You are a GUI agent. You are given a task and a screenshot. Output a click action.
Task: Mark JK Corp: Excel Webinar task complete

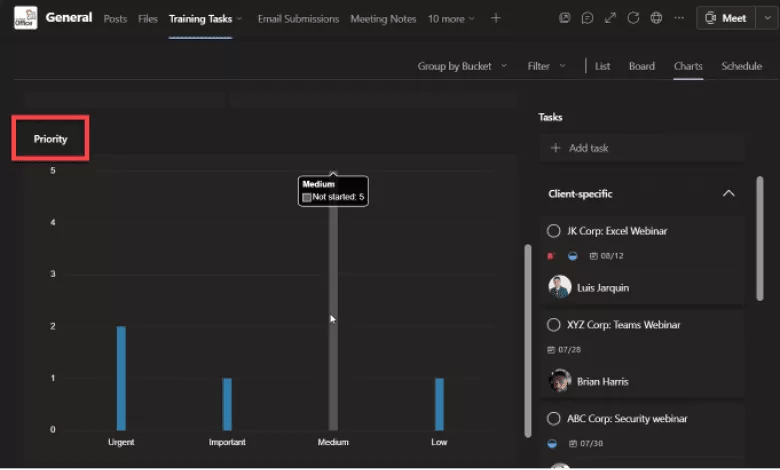pyautogui.click(x=553, y=231)
